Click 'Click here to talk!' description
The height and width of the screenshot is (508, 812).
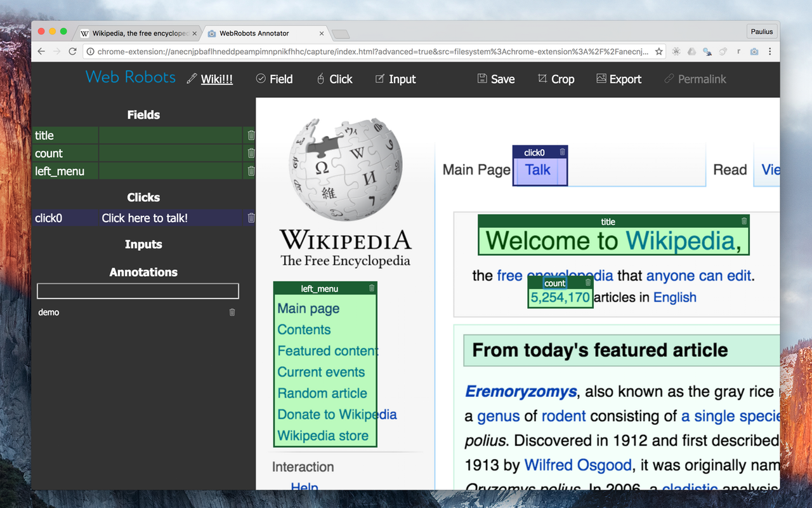click(145, 218)
